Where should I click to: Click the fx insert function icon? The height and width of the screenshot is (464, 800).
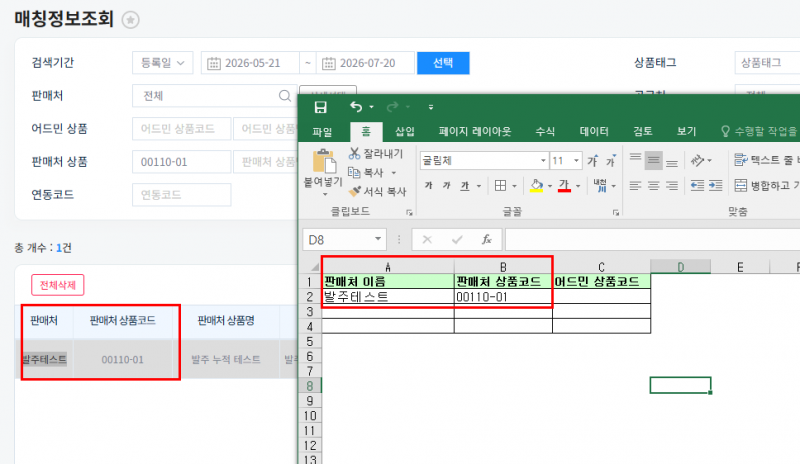point(487,239)
